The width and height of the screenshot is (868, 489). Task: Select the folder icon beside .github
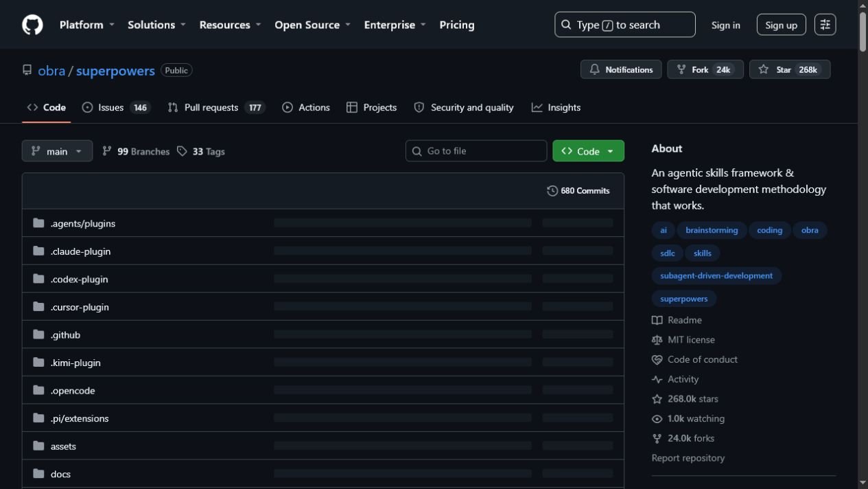pos(38,334)
